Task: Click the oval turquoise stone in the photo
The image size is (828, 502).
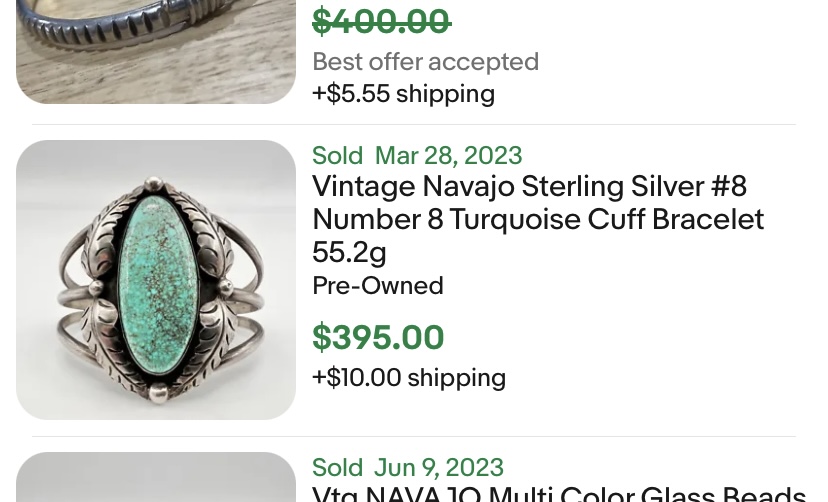Action: 158,271
